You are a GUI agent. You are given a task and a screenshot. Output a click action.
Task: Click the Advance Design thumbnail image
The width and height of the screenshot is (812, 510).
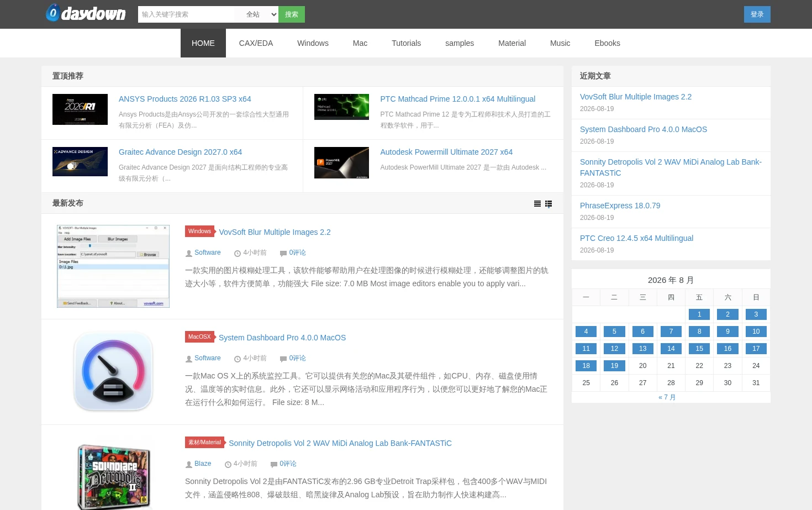pyautogui.click(x=80, y=162)
